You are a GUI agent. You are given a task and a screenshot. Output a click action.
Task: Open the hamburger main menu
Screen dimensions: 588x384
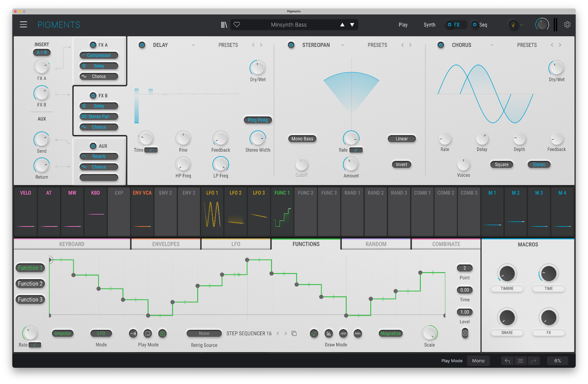24,25
